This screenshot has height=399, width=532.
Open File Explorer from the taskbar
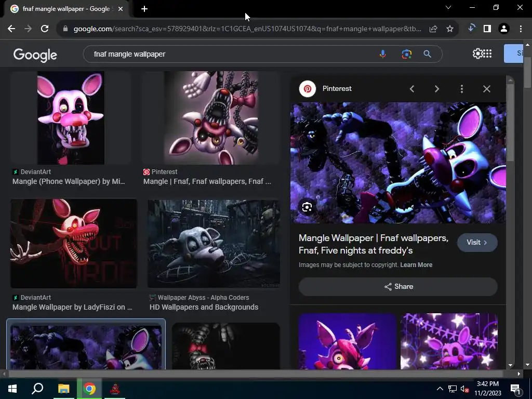(63, 389)
